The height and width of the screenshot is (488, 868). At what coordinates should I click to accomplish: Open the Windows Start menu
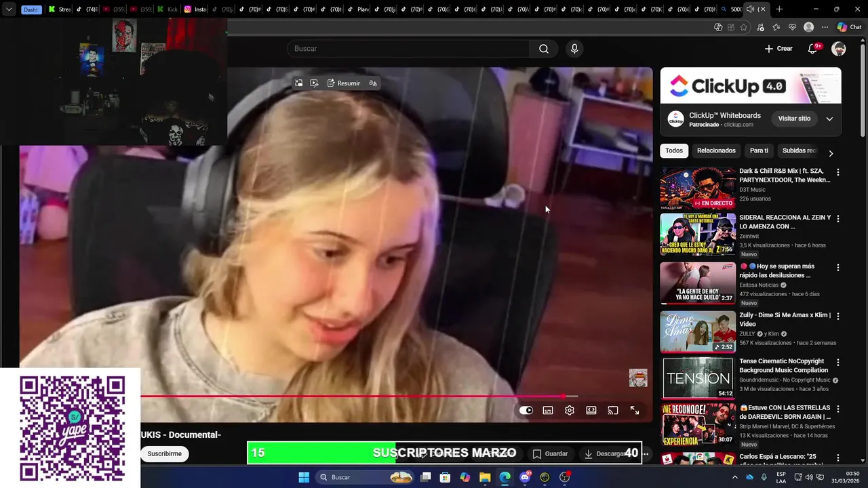[x=304, y=477]
